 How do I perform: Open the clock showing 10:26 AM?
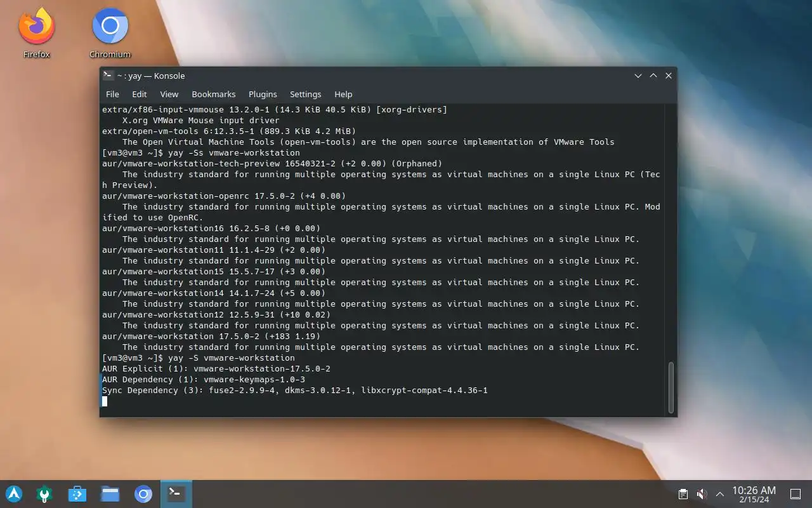(754, 494)
